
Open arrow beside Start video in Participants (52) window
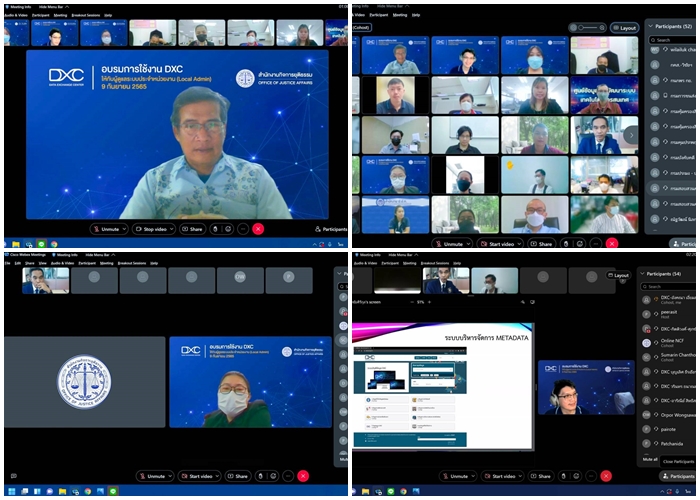click(519, 244)
